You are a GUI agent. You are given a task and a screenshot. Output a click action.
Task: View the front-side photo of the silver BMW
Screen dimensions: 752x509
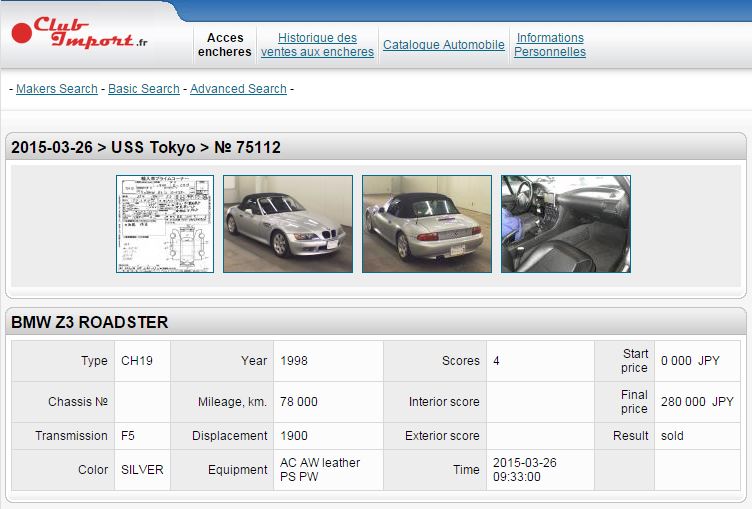click(x=288, y=224)
